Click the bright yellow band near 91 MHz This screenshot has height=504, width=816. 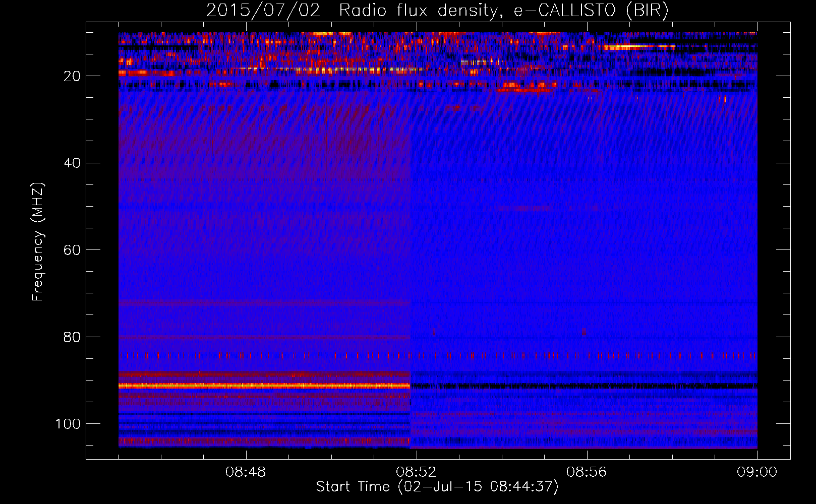(x=262, y=386)
